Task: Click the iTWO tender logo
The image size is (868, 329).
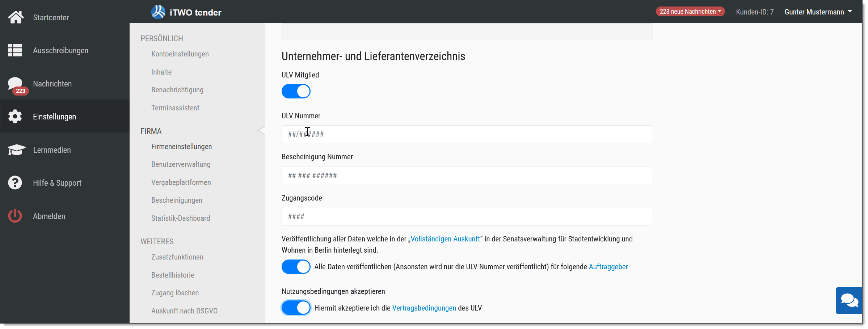Action: pyautogui.click(x=186, y=12)
